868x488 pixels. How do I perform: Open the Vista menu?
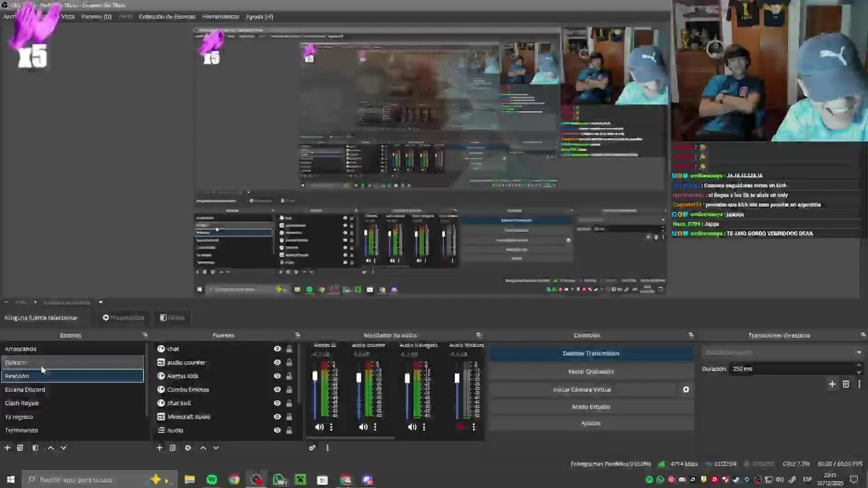click(68, 16)
